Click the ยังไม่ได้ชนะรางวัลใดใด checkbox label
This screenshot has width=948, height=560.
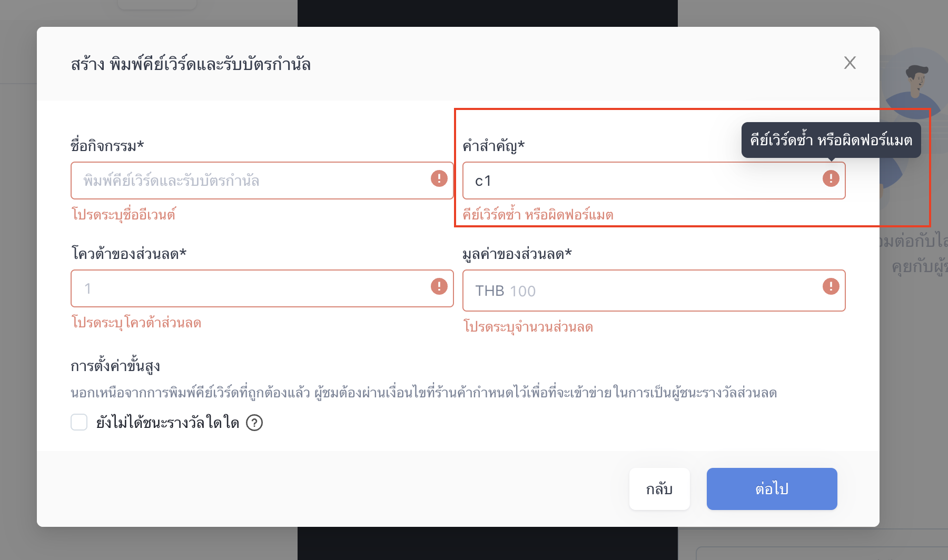tap(167, 423)
